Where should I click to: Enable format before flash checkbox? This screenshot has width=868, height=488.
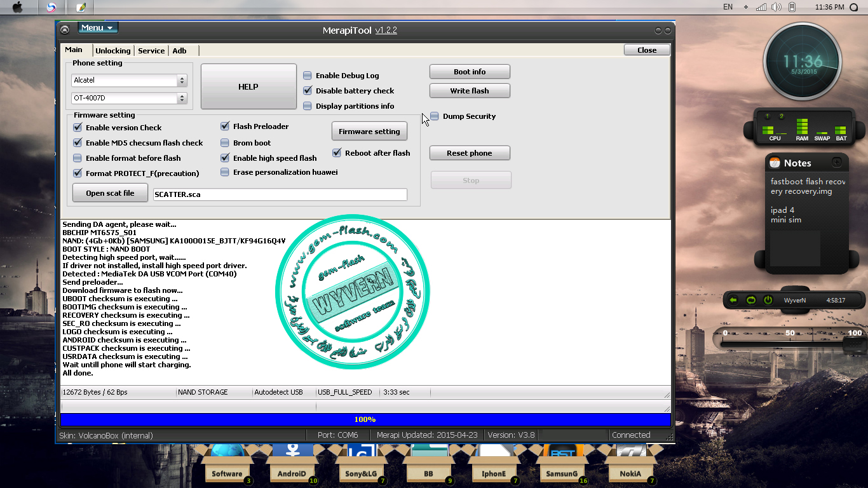78,158
